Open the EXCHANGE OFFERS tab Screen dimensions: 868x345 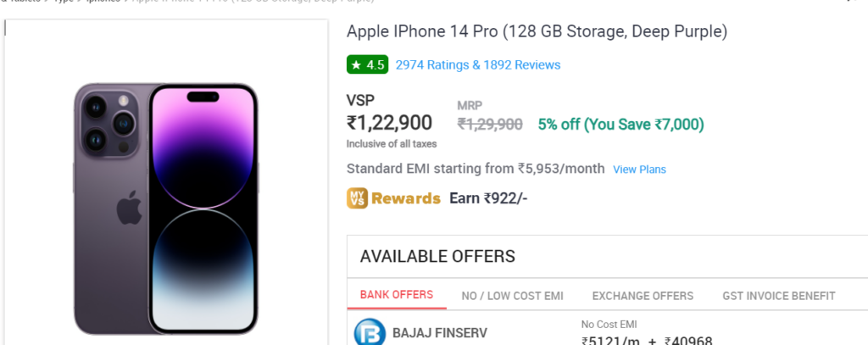coord(643,297)
